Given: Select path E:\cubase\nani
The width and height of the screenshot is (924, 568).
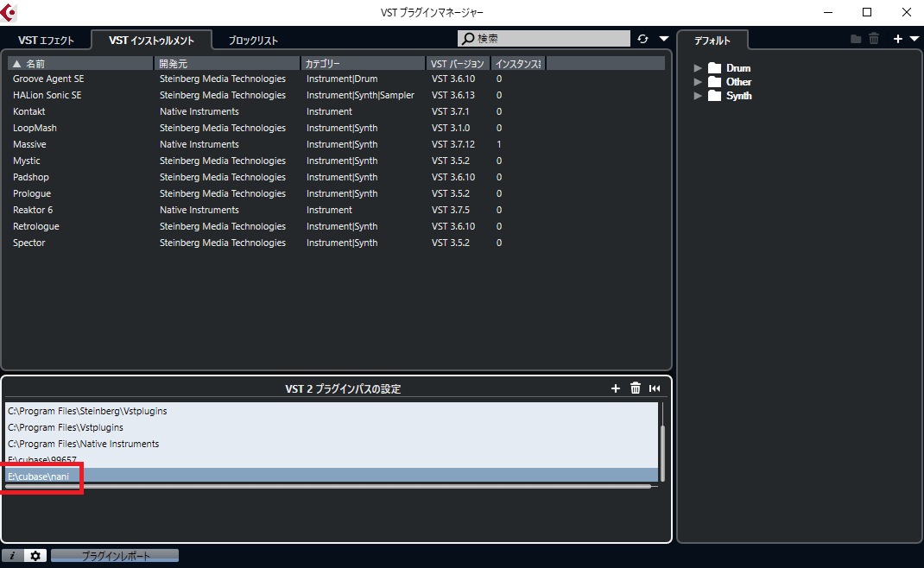Looking at the screenshot, I should pyautogui.click(x=332, y=476).
